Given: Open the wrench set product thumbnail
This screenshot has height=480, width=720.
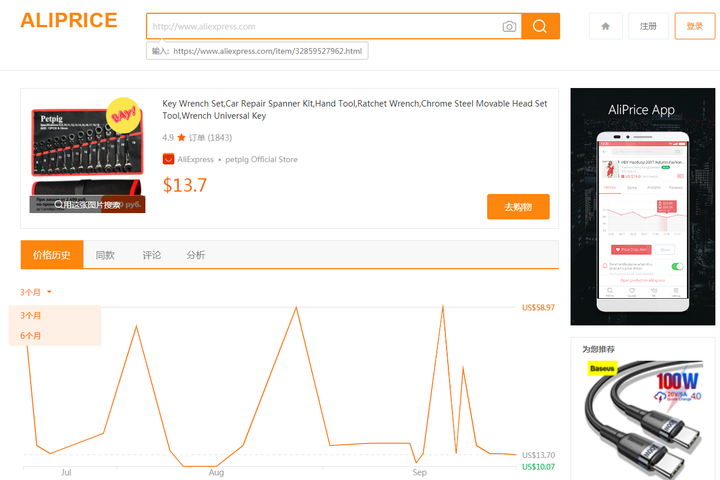Looking at the screenshot, I should point(87,155).
